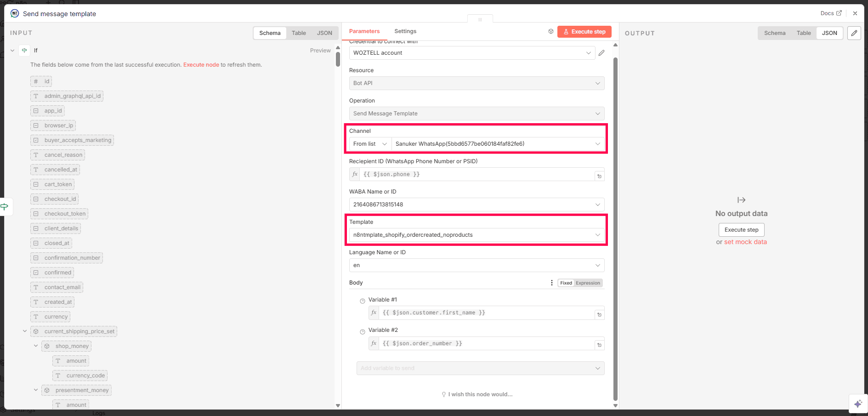Switch input view to Table tab
Image resolution: width=868 pixels, height=416 pixels.
[299, 33]
